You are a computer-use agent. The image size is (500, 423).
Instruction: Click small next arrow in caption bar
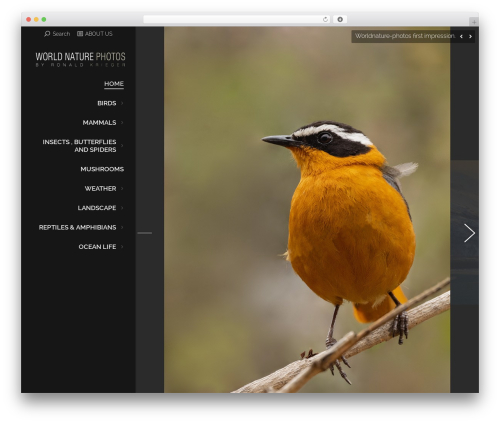470,36
